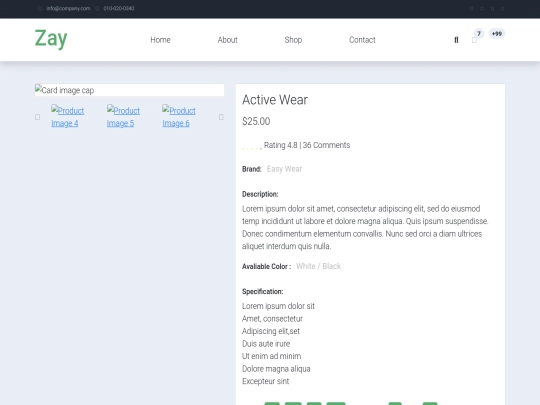Click the Easy Wear brand name
The width and height of the screenshot is (540, 405).
[284, 169]
